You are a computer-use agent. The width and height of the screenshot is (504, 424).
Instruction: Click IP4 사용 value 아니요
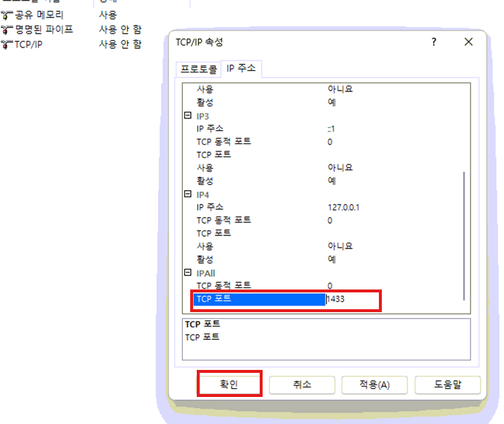pyautogui.click(x=340, y=246)
